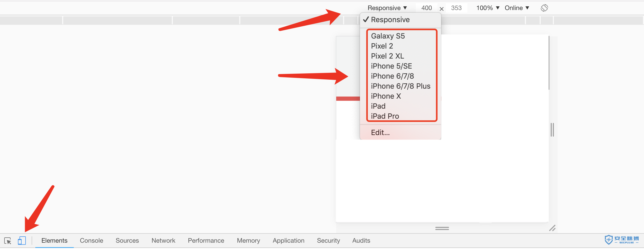Switch to the Network tab

point(163,241)
